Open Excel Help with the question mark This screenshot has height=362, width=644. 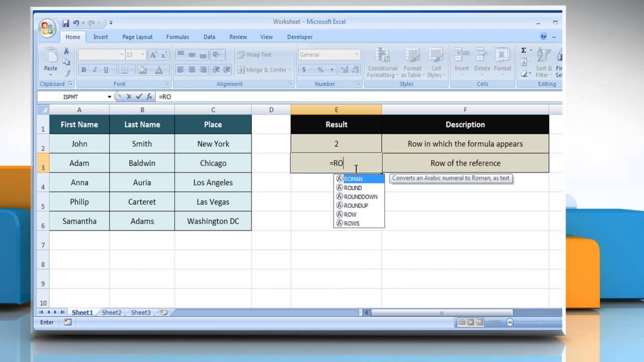[543, 36]
